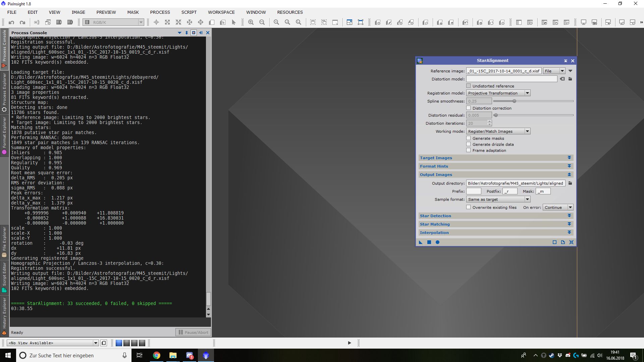Open the File Explorer side tab
The width and height of the screenshot is (644, 362).
pos(4,242)
